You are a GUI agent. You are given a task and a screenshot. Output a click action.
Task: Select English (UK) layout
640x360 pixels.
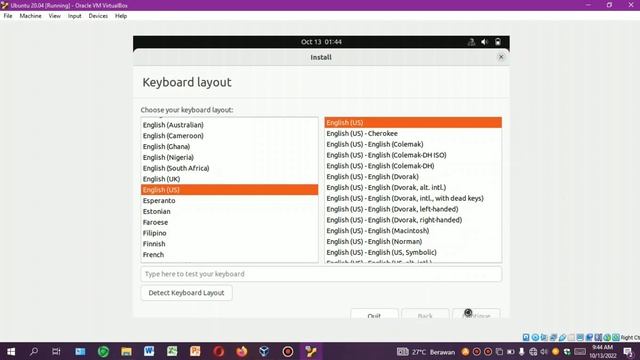(x=229, y=179)
